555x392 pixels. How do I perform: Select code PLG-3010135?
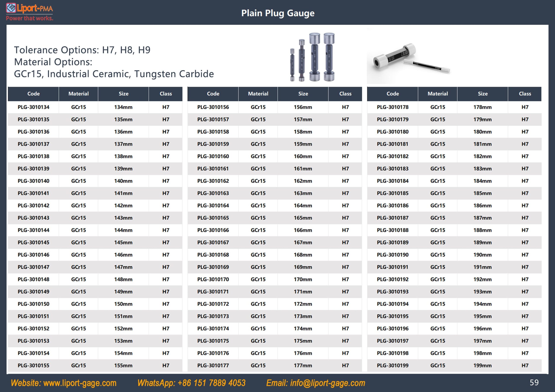click(x=33, y=120)
